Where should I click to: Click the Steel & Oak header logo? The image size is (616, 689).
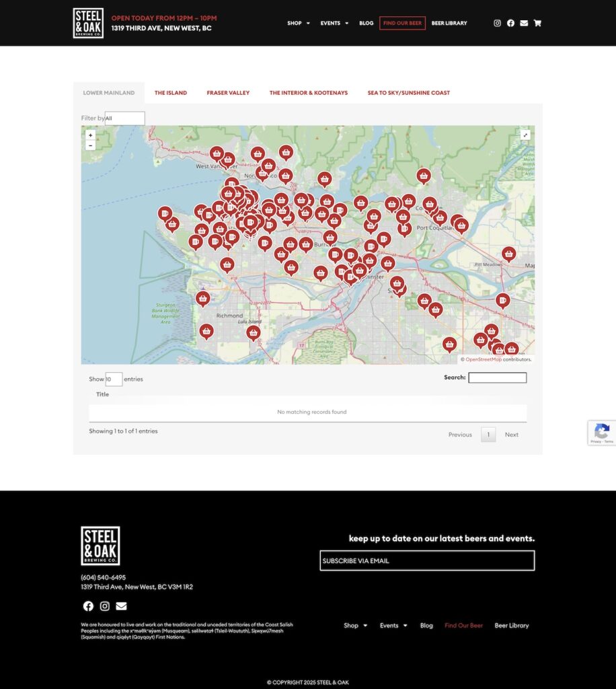pos(88,23)
